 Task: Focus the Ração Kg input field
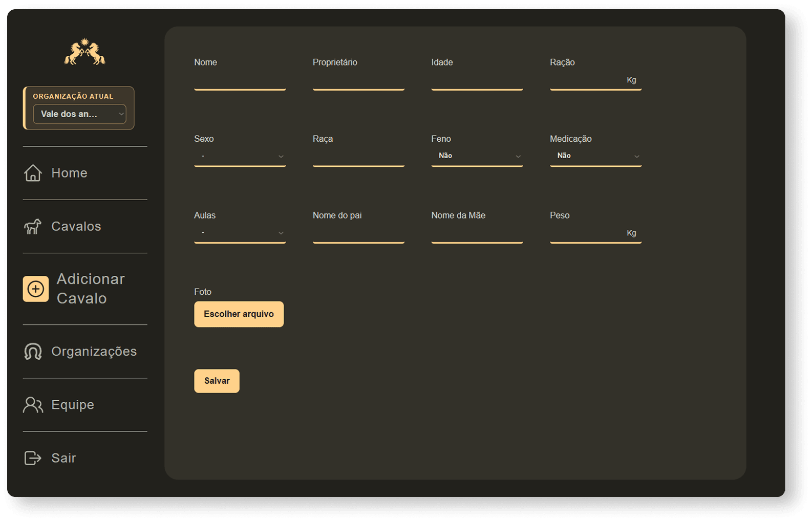tap(595, 80)
